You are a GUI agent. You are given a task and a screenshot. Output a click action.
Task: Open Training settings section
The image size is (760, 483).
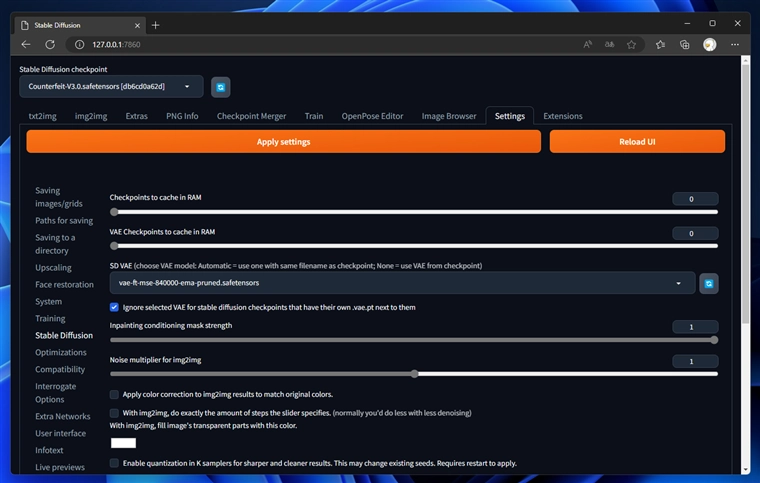click(50, 318)
